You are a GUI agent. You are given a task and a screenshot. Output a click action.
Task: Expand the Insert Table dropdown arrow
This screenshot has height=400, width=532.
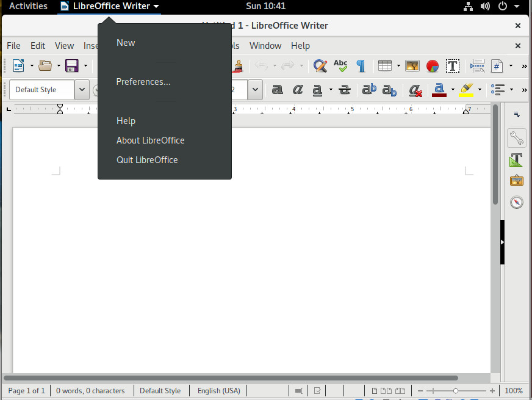tap(398, 65)
